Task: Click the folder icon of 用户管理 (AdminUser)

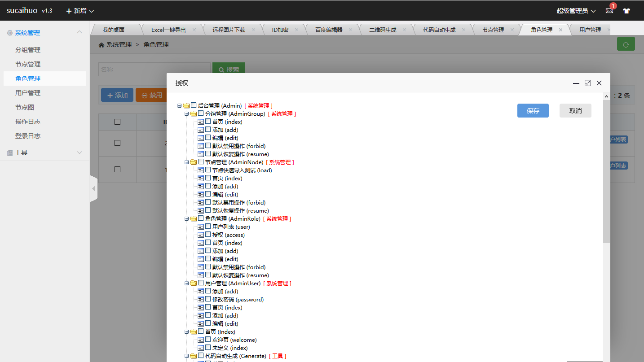Action: point(193,283)
